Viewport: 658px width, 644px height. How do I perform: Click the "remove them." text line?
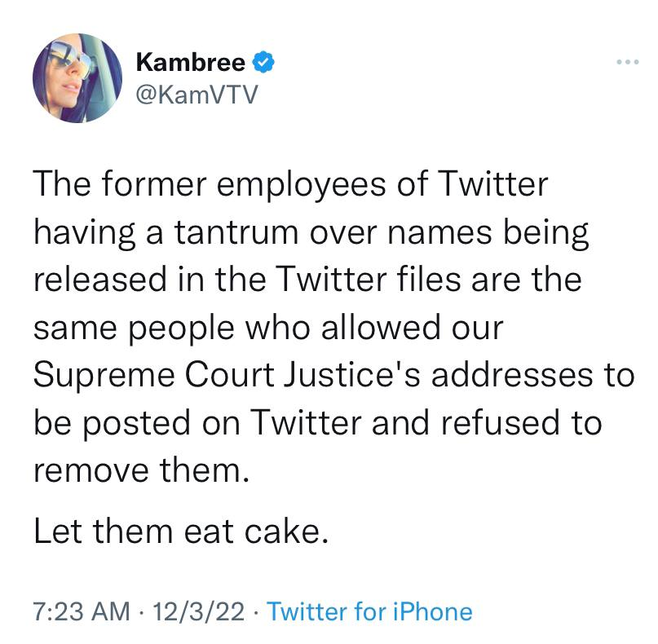(x=139, y=470)
